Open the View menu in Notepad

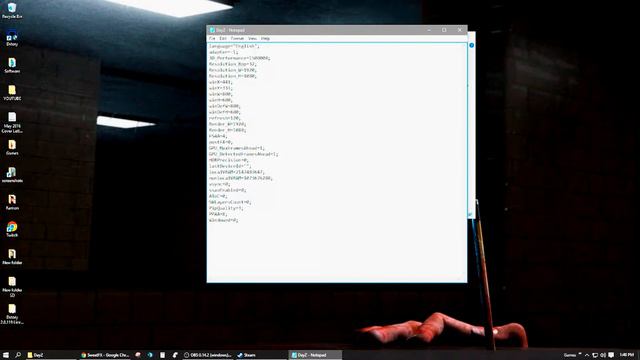pos(252,38)
